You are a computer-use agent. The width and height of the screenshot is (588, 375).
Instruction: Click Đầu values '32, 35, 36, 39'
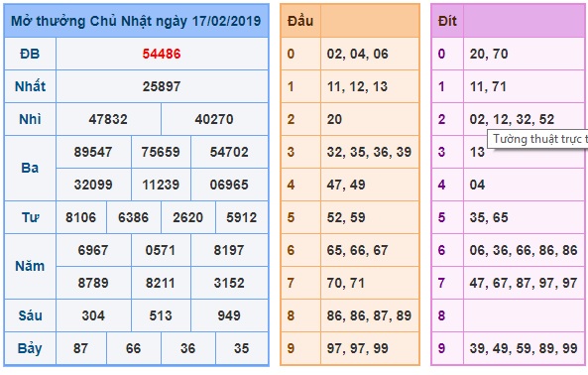[x=369, y=152]
